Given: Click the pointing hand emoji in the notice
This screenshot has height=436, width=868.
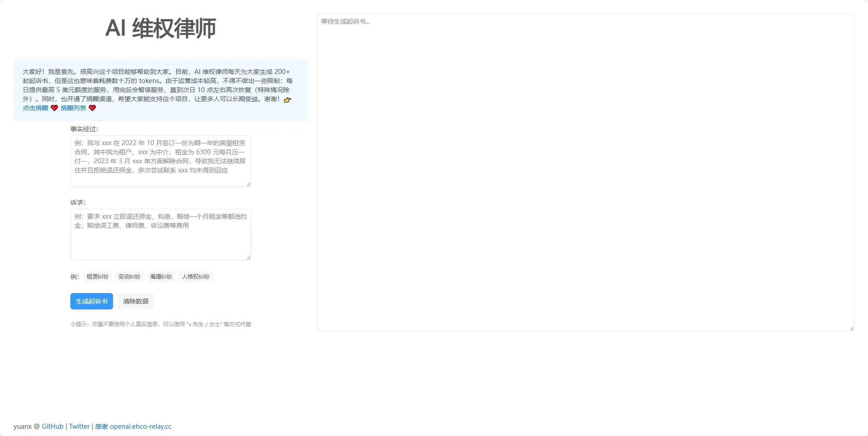Looking at the screenshot, I should (x=287, y=99).
